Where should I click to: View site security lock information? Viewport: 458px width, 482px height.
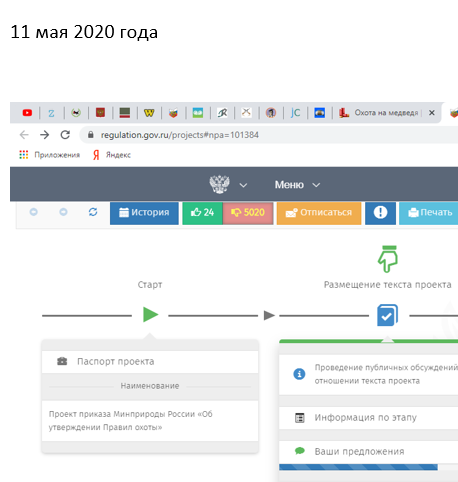tap(90, 135)
